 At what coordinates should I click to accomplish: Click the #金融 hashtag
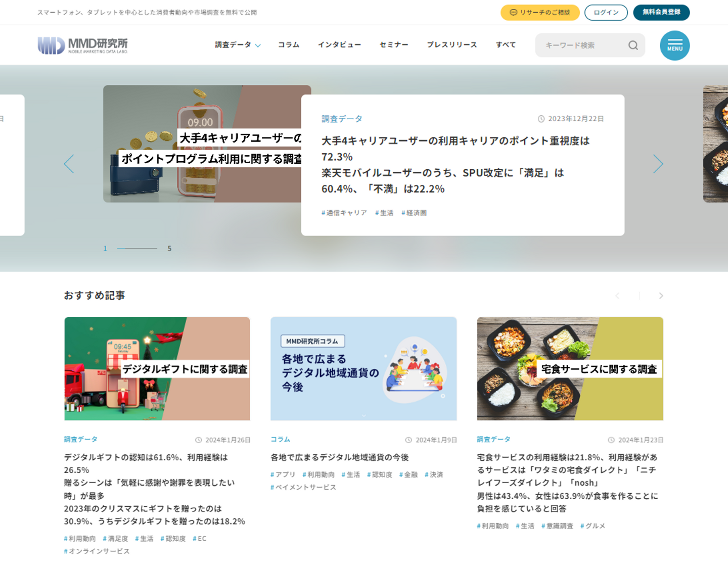(408, 474)
